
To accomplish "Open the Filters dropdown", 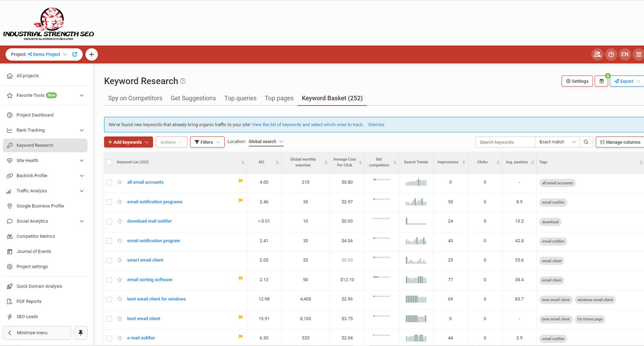I will click(x=208, y=142).
